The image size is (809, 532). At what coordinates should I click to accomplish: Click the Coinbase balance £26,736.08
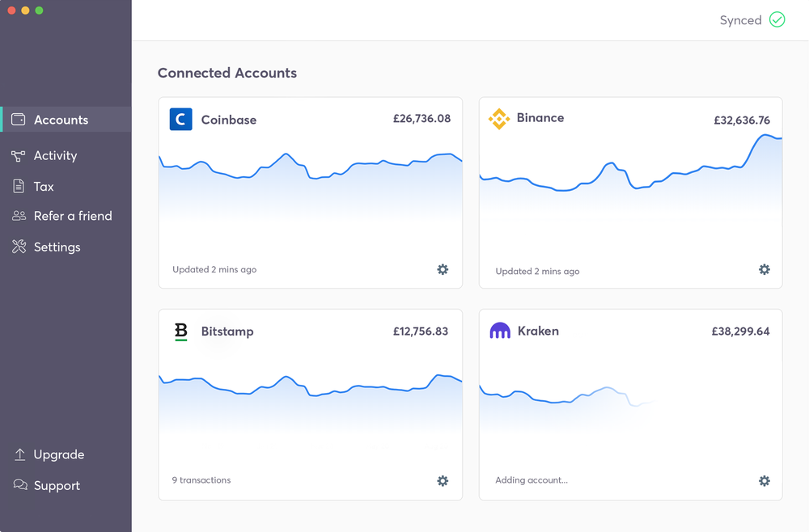point(421,119)
